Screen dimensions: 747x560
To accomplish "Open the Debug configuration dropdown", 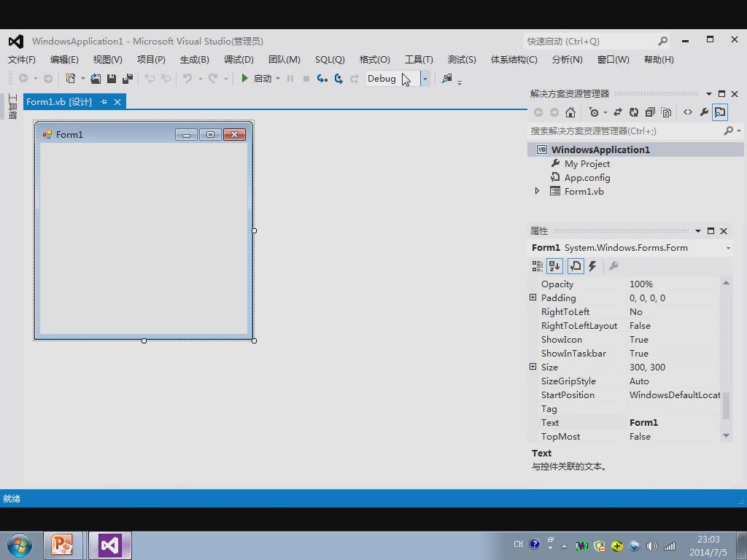I will pyautogui.click(x=425, y=79).
